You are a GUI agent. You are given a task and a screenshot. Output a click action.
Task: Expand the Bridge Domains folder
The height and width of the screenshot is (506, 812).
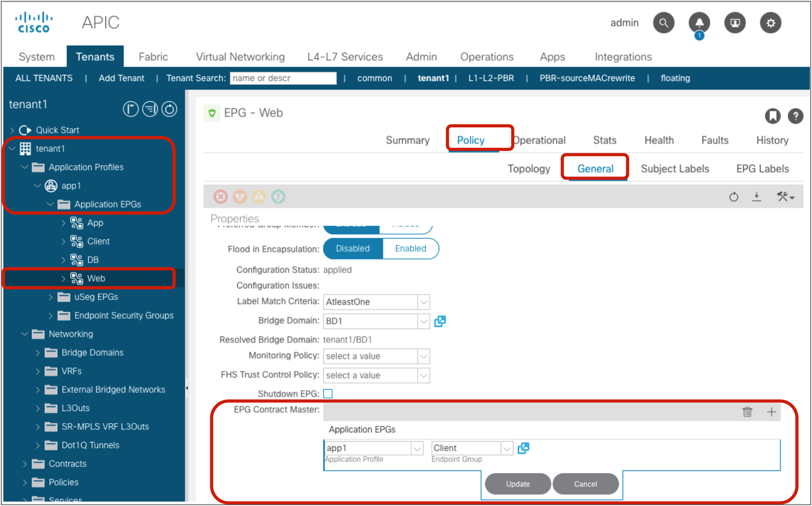tap(38, 353)
